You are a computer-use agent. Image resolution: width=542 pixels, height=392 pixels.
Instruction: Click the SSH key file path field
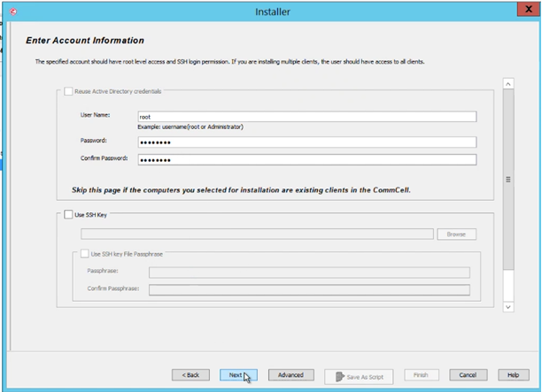point(257,234)
